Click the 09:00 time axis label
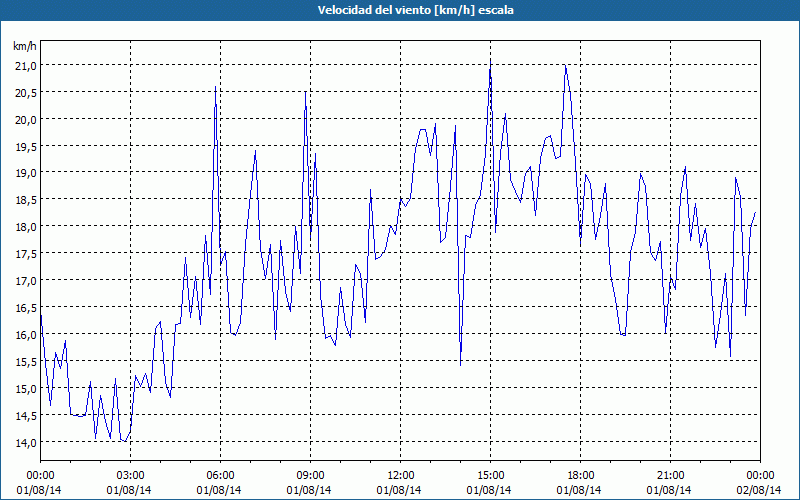The image size is (800, 500). tap(310, 476)
